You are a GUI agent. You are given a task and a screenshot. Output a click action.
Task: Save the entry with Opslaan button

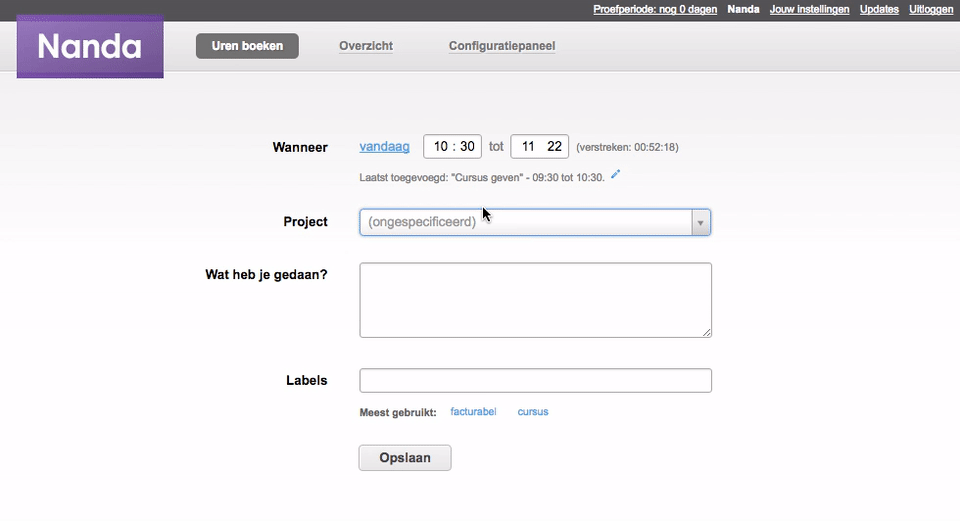point(405,458)
